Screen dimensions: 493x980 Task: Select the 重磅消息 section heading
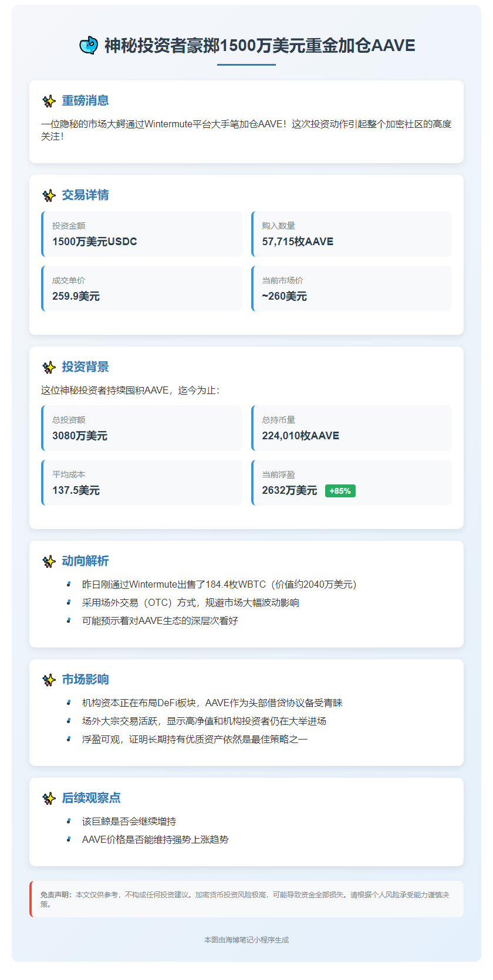[85, 101]
